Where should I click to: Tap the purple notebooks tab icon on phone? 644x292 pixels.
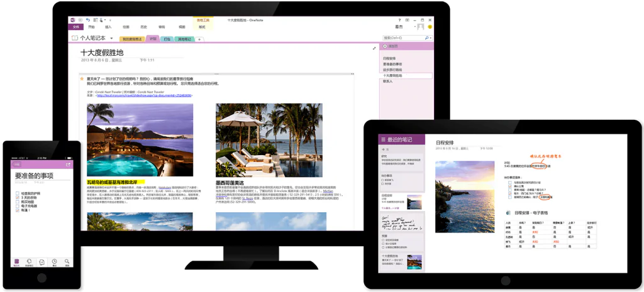pyautogui.click(x=16, y=262)
